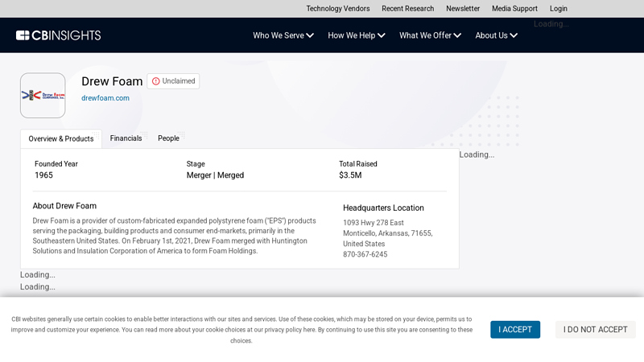
Task: Open privacy policy 'here' link in cookie notice
Action: [x=309, y=330]
